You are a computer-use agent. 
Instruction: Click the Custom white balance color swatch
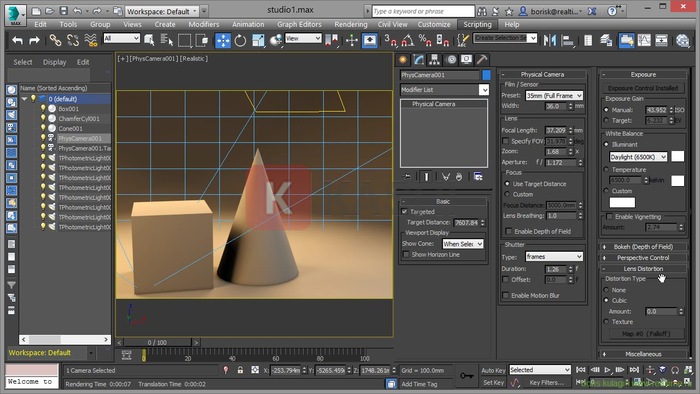[622, 203]
